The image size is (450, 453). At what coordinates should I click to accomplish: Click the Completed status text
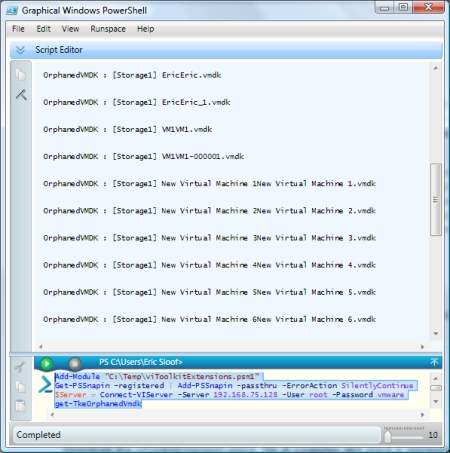(39, 435)
